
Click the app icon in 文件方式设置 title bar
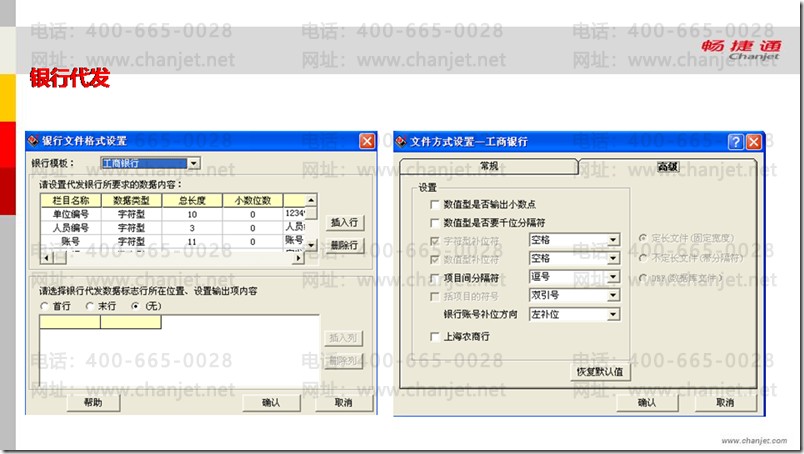[401, 142]
